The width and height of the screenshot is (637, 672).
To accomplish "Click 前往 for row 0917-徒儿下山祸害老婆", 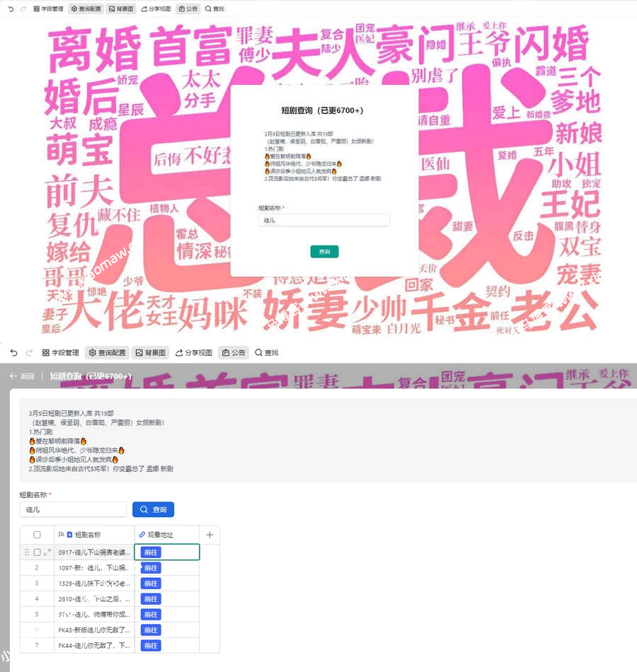I will pos(151,552).
